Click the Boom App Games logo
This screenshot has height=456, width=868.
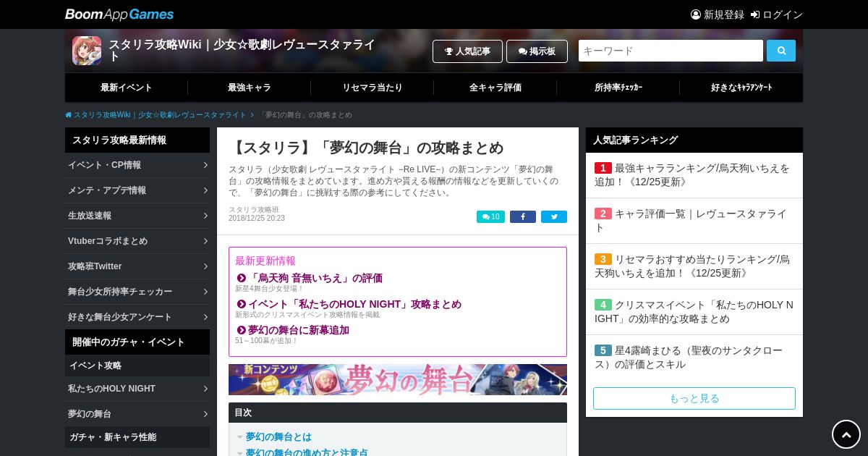[x=119, y=14]
